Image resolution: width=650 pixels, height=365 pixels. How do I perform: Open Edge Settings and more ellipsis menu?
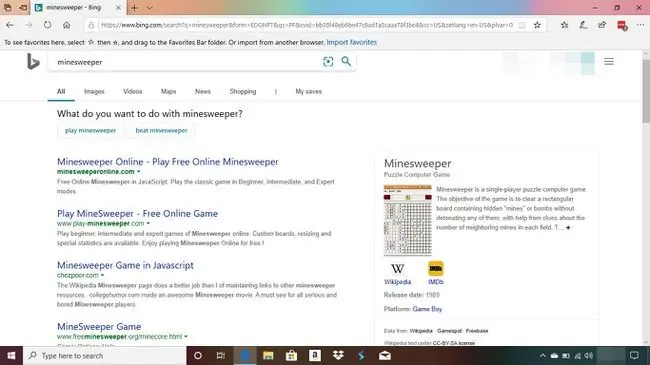(x=640, y=25)
